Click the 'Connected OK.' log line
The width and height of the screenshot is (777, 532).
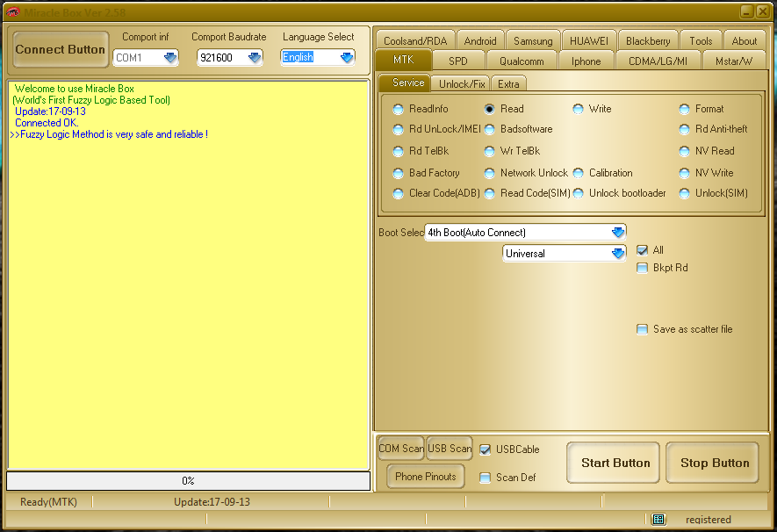click(47, 123)
